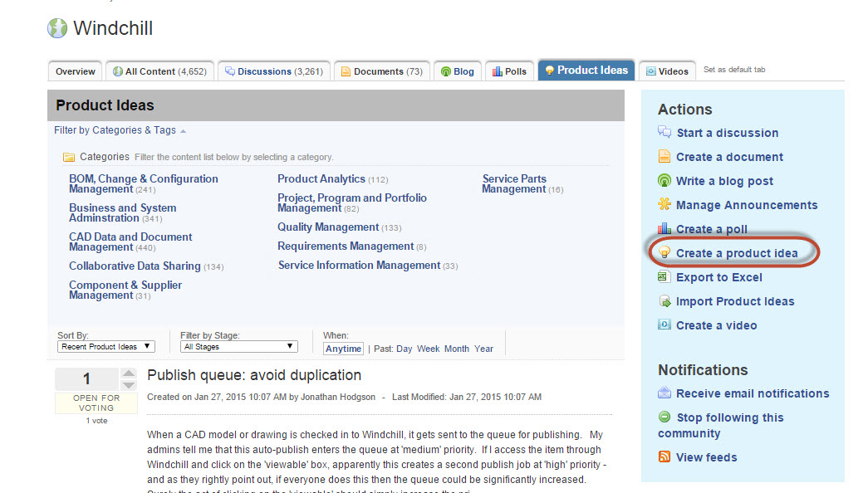Image resolution: width=868 pixels, height=493 pixels.
Task: Click the yellow Categories folder icon
Action: [x=69, y=157]
